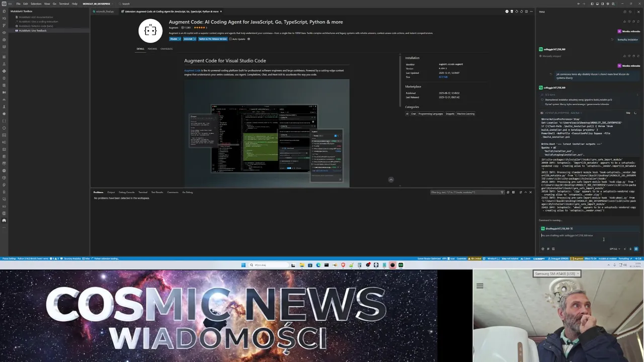Regenerate the Manually stopped response

pyautogui.click(x=638, y=56)
